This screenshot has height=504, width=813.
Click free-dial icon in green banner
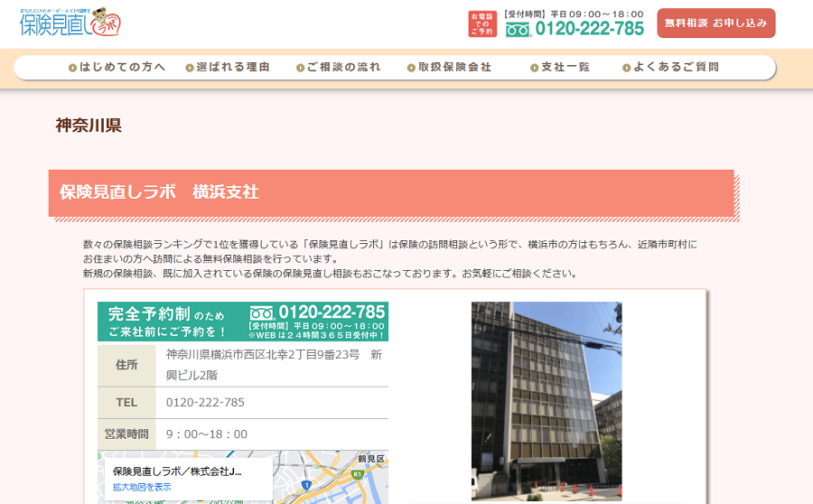(x=261, y=313)
